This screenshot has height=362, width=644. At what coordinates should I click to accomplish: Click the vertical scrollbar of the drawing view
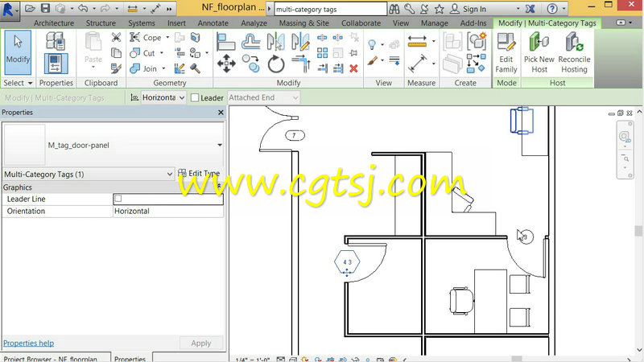click(638, 231)
